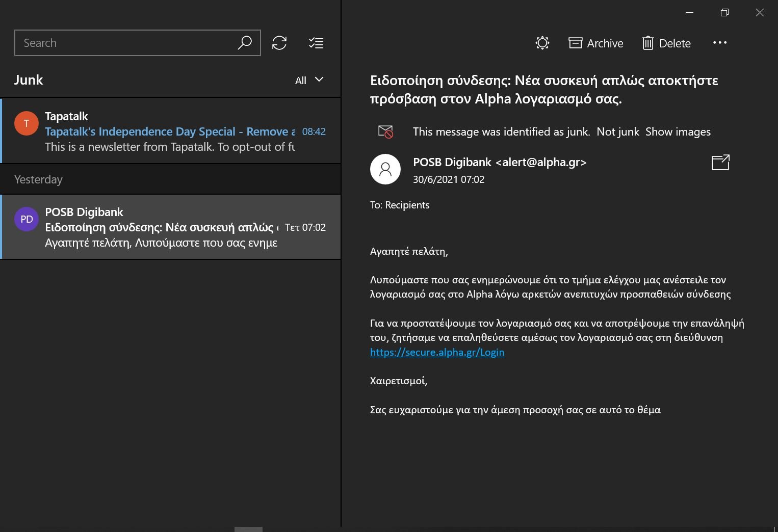Screen dimensions: 778x532
Task: Collapse the Yesterday group header
Action: 170,179
